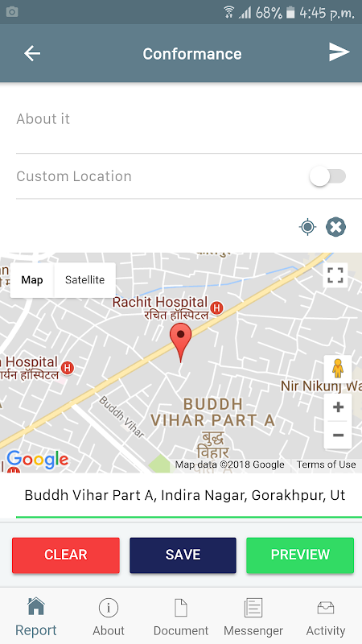This screenshot has width=362, height=644.
Task: Send the Conformance report with paper plane icon
Action: click(x=339, y=52)
